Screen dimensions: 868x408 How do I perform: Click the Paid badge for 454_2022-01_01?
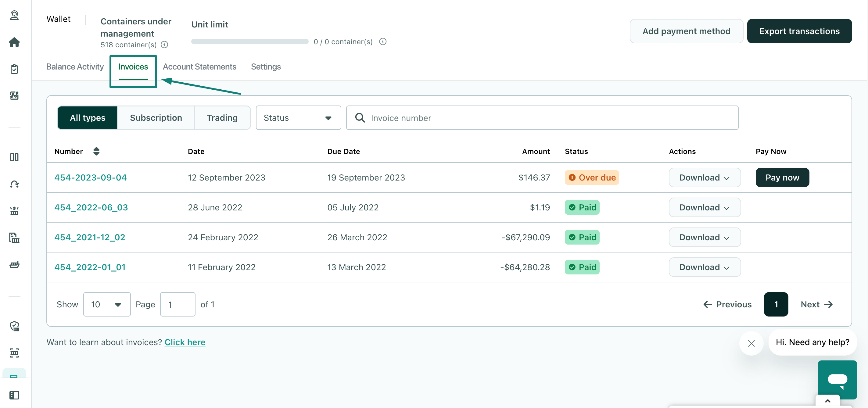tap(582, 267)
